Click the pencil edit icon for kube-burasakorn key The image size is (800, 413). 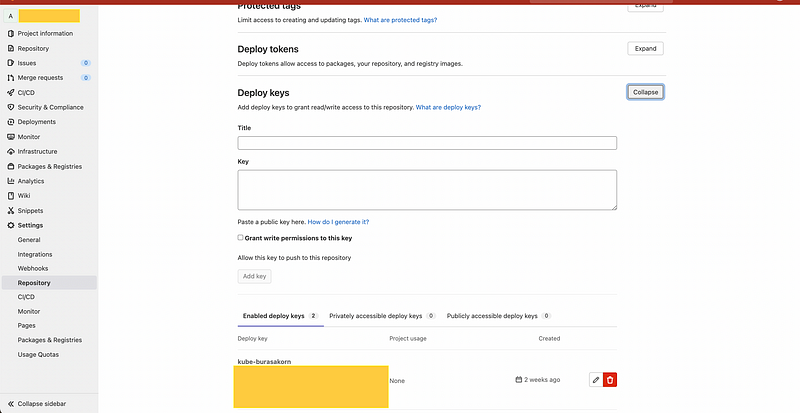coord(596,380)
